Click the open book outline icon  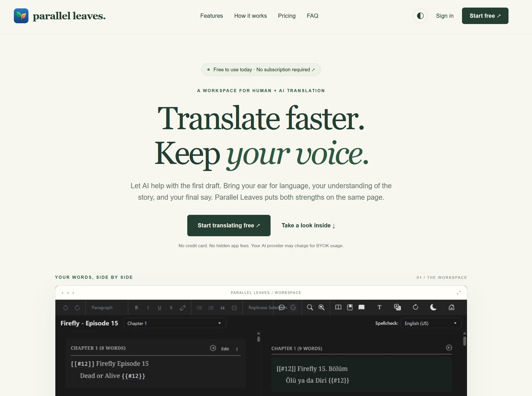[x=338, y=307]
